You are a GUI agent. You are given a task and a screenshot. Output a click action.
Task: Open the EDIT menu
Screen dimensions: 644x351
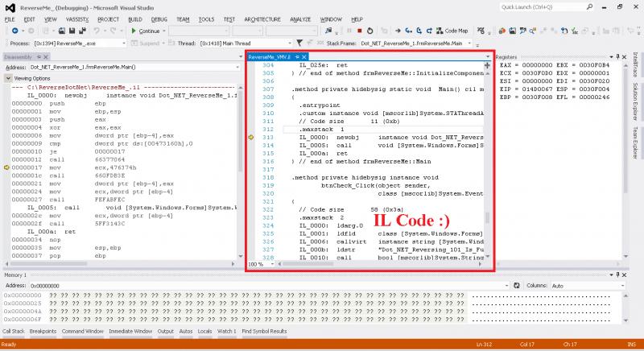coord(29,19)
